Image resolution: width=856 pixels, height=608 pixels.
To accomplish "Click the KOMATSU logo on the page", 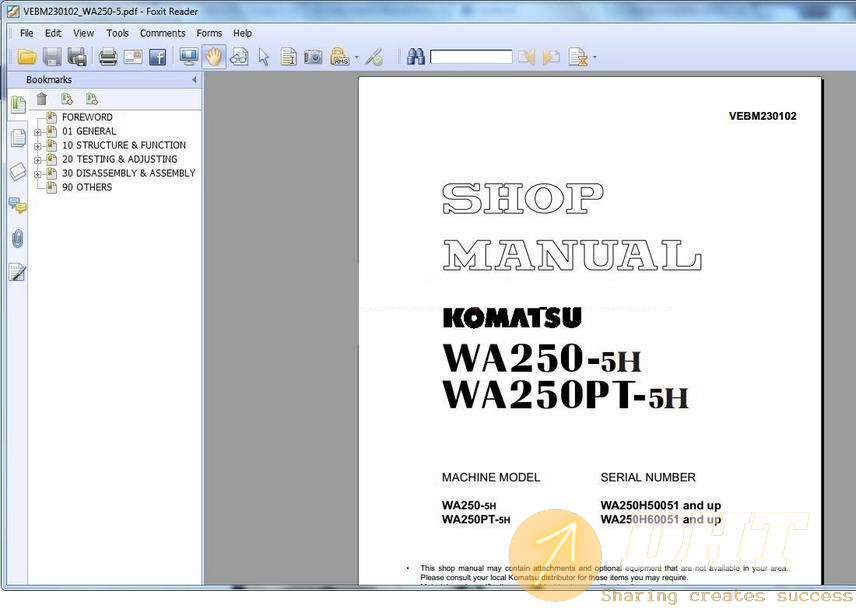I will 512,318.
